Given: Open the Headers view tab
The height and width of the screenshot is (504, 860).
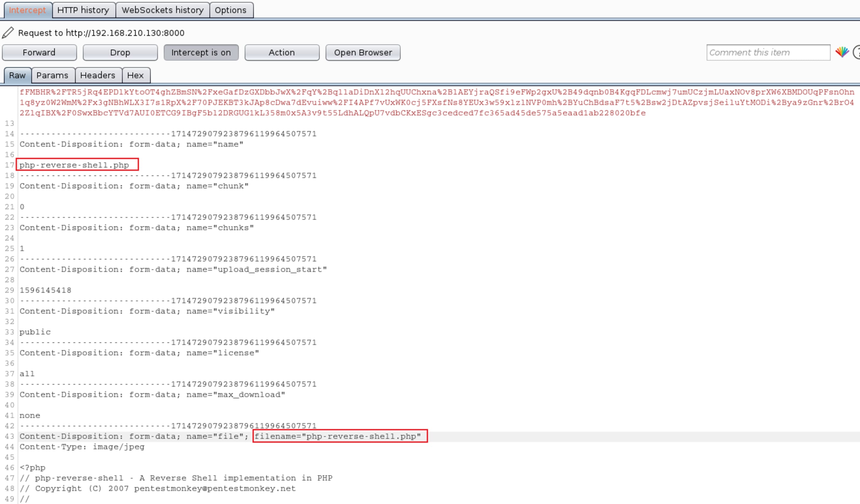Looking at the screenshot, I should click(98, 76).
